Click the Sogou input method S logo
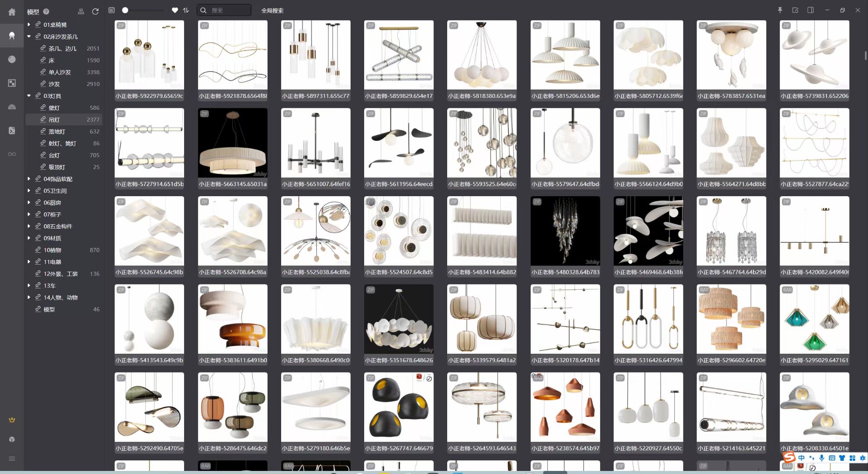868x474 pixels. pos(789,457)
